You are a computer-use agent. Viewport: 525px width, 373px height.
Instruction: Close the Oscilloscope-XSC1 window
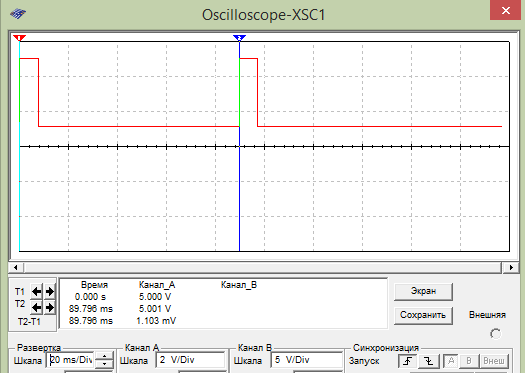(506, 10)
